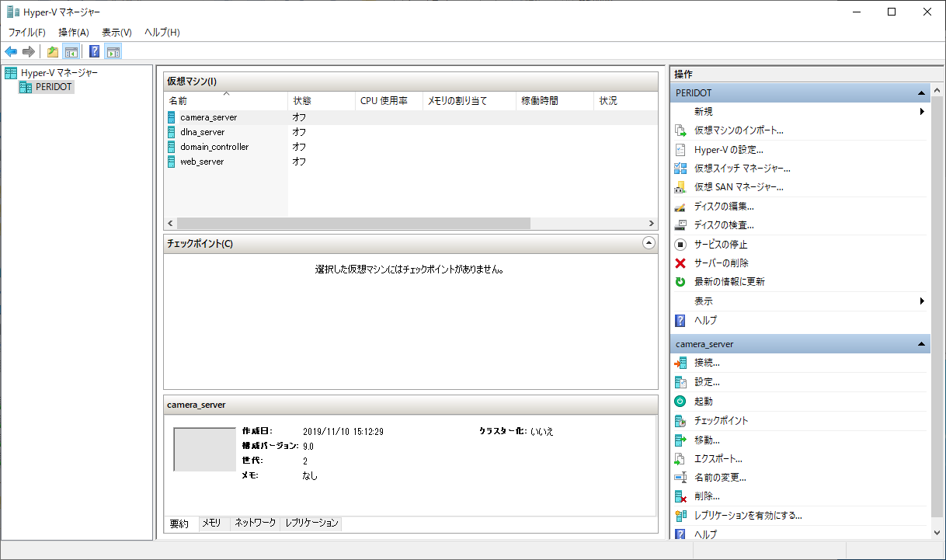Open the 表示(V) menu in menu bar

(117, 33)
